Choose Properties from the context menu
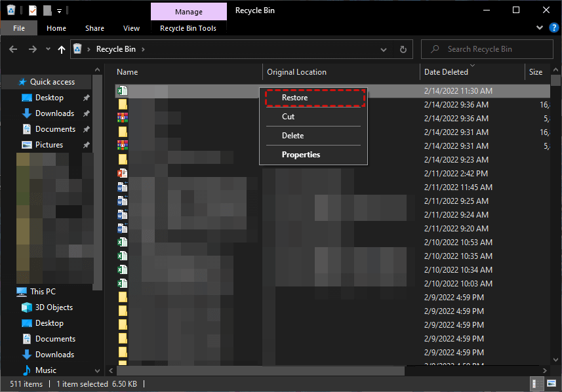 (x=313, y=155)
